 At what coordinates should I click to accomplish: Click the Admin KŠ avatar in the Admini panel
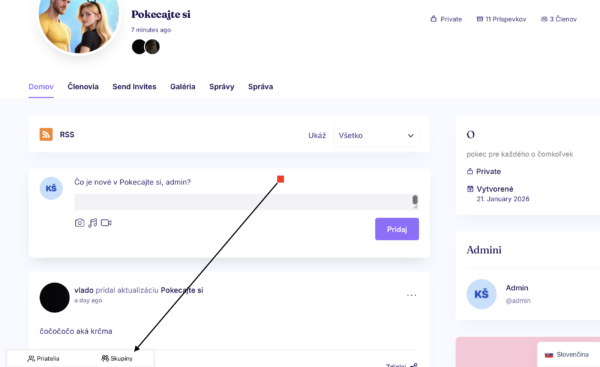point(481,294)
